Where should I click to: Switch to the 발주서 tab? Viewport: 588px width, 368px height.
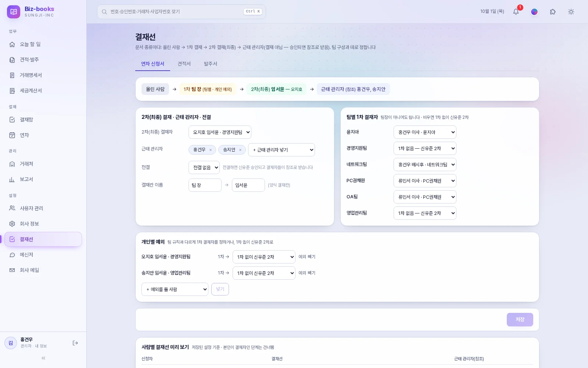(211, 64)
